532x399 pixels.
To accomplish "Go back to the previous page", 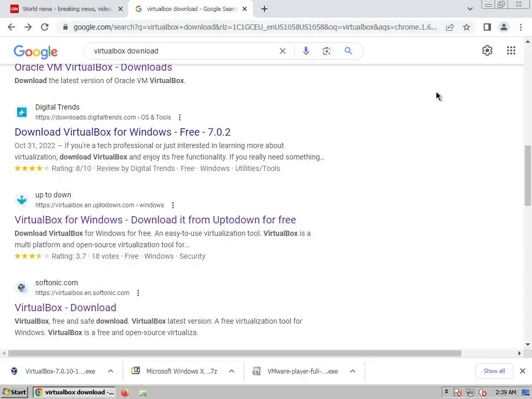I will coord(11,27).
